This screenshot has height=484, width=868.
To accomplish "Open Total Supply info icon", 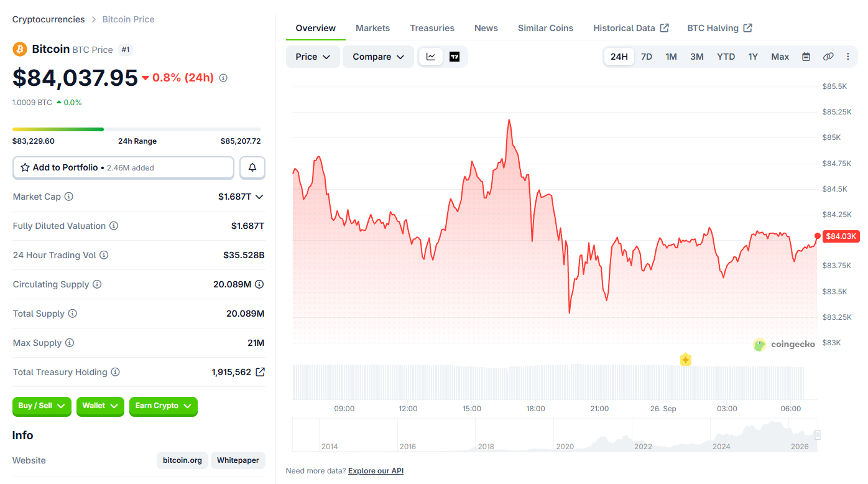I will tap(73, 314).
